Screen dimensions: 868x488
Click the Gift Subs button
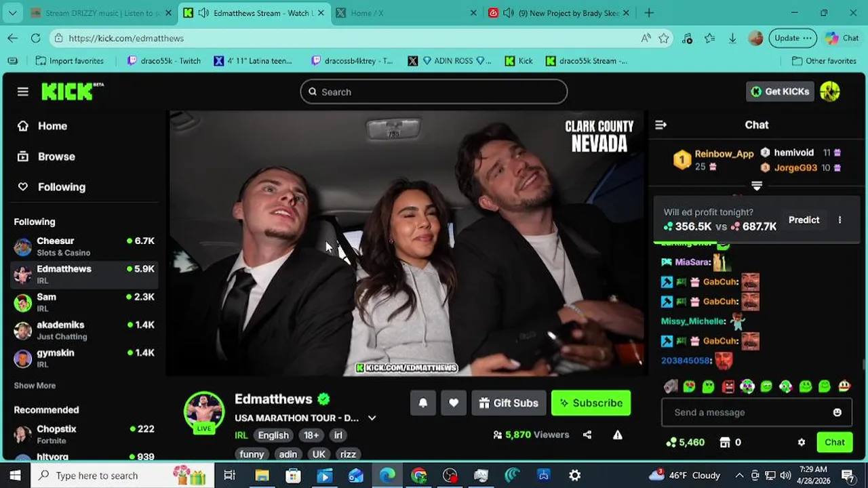509,403
